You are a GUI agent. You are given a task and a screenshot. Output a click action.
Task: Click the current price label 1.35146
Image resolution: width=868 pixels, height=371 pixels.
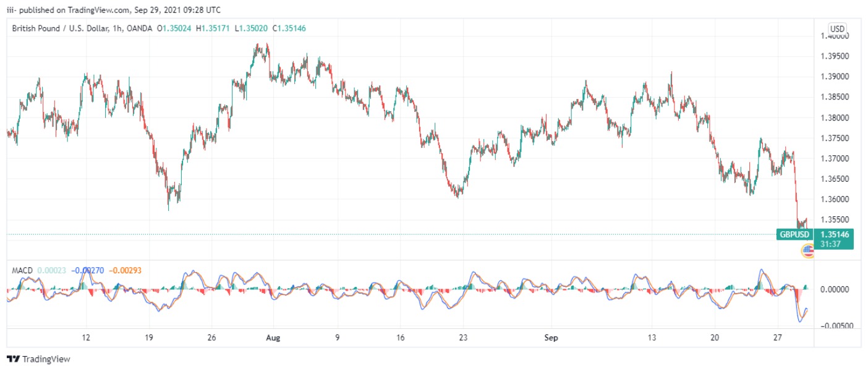834,234
